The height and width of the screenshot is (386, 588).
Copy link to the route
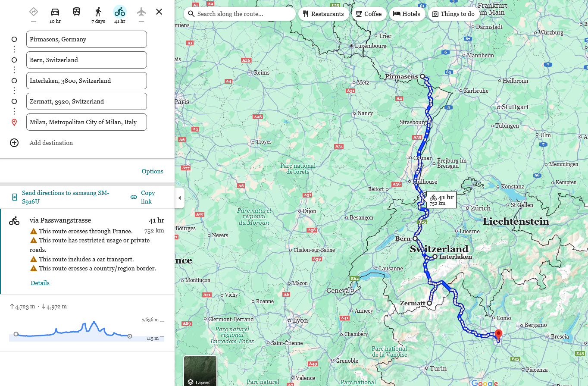pos(148,197)
